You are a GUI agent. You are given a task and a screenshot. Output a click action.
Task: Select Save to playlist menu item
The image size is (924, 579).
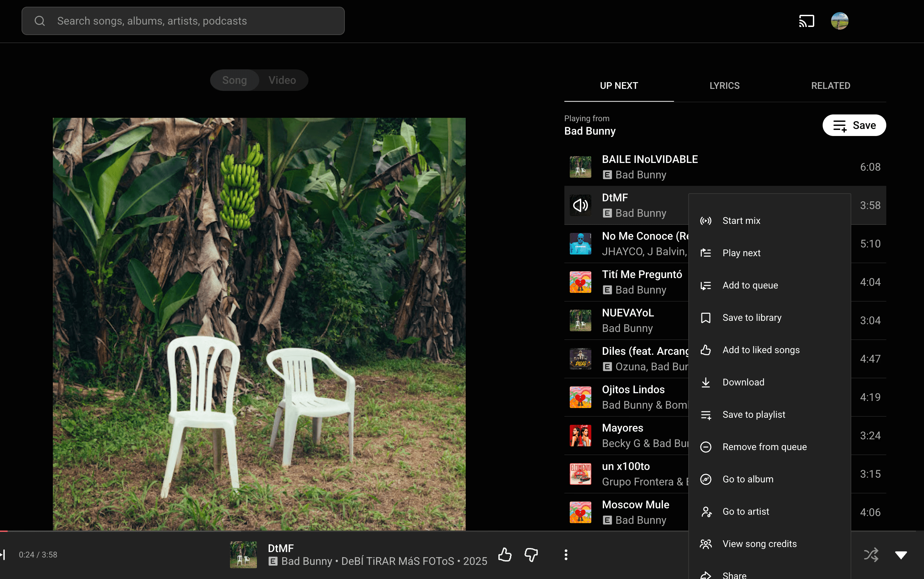769,415
